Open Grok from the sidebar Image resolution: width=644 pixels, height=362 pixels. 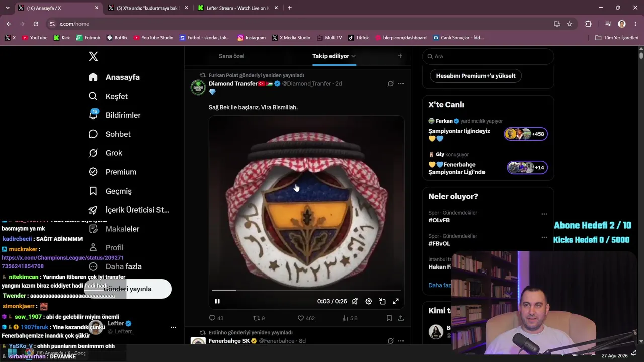[105, 153]
